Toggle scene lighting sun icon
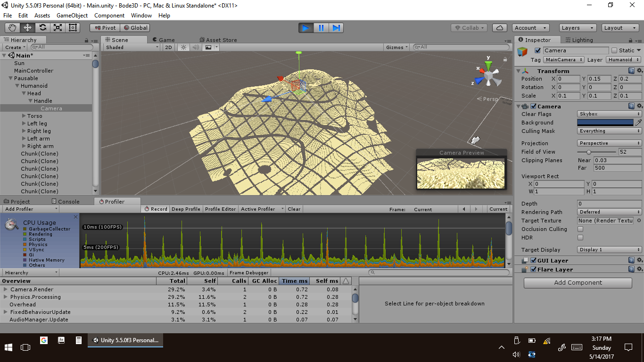This screenshot has width=644, height=362. point(183,47)
